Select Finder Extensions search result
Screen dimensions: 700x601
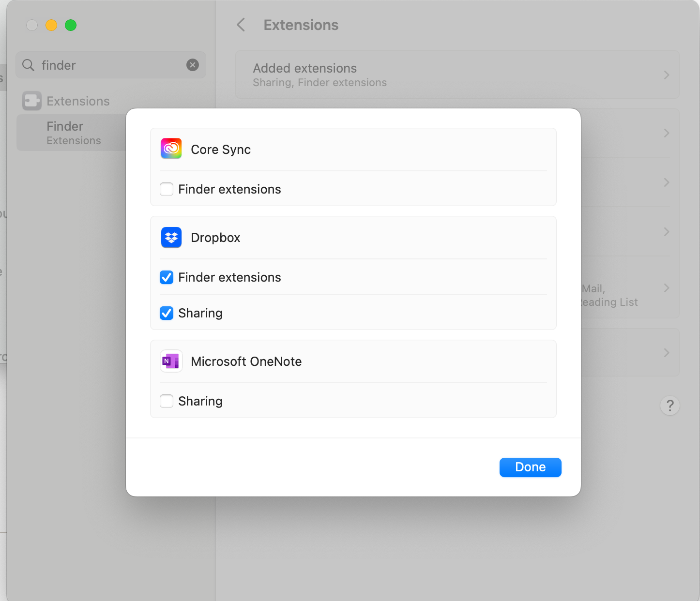(72, 133)
